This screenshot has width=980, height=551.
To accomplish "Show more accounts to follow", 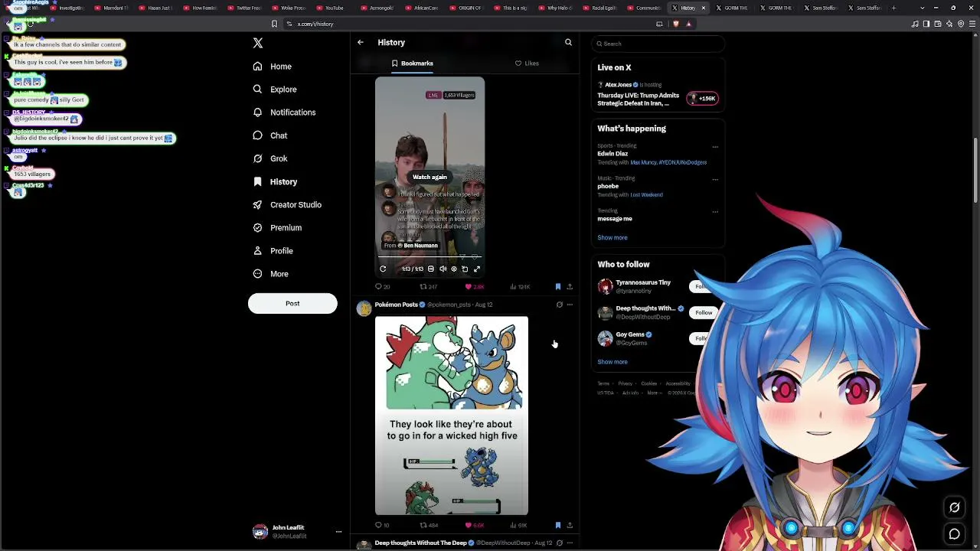I will [612, 362].
